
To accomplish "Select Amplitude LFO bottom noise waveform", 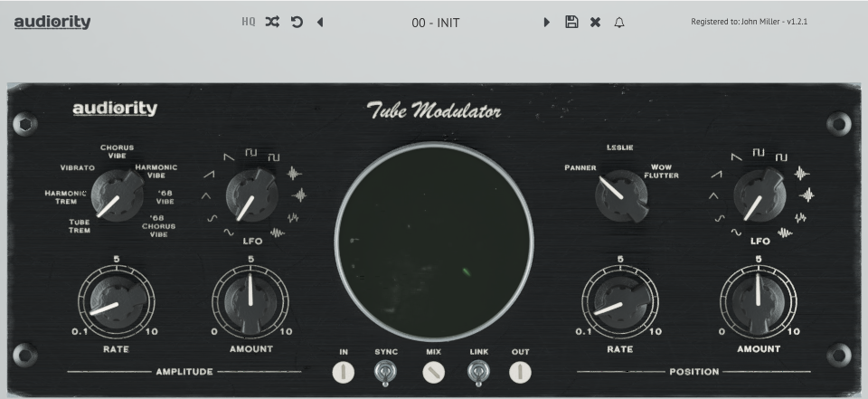I will pyautogui.click(x=277, y=233).
